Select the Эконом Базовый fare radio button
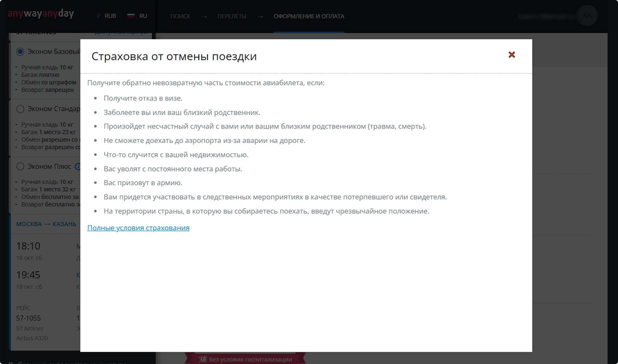Image resolution: width=618 pixels, height=364 pixels. coord(20,52)
